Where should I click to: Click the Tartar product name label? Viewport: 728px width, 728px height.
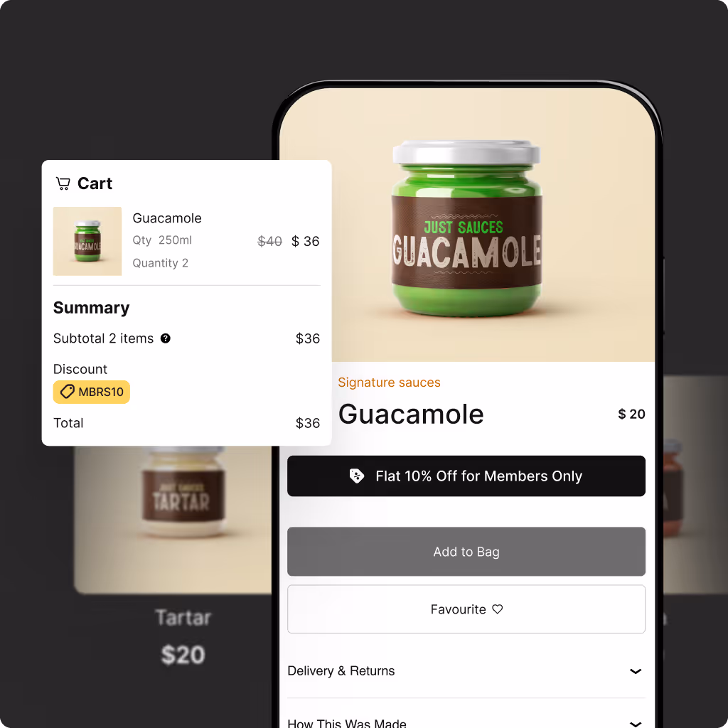183,618
